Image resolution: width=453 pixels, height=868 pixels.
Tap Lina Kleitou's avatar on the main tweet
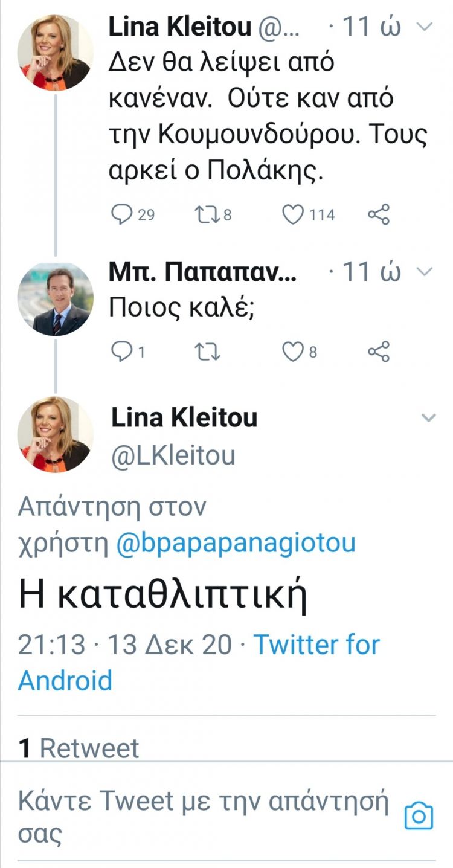(x=55, y=434)
